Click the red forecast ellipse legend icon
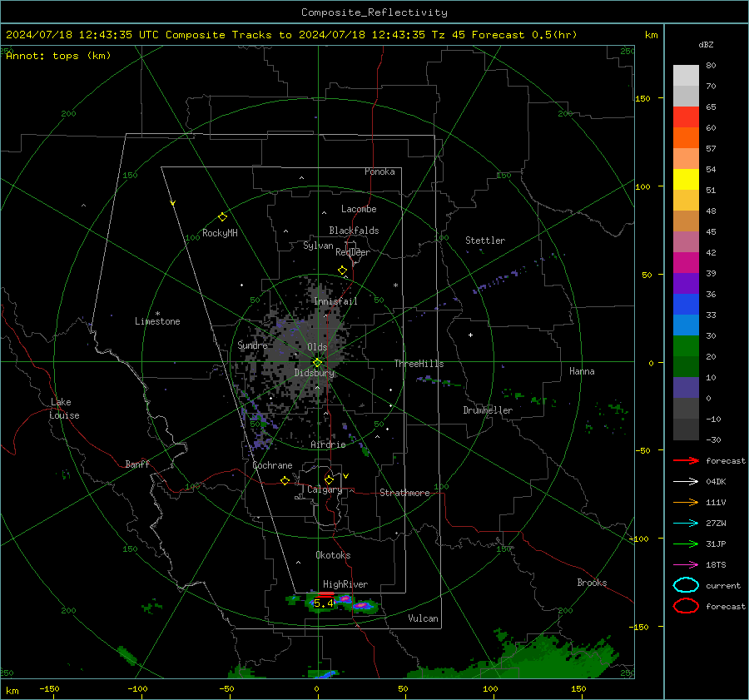 [x=686, y=606]
